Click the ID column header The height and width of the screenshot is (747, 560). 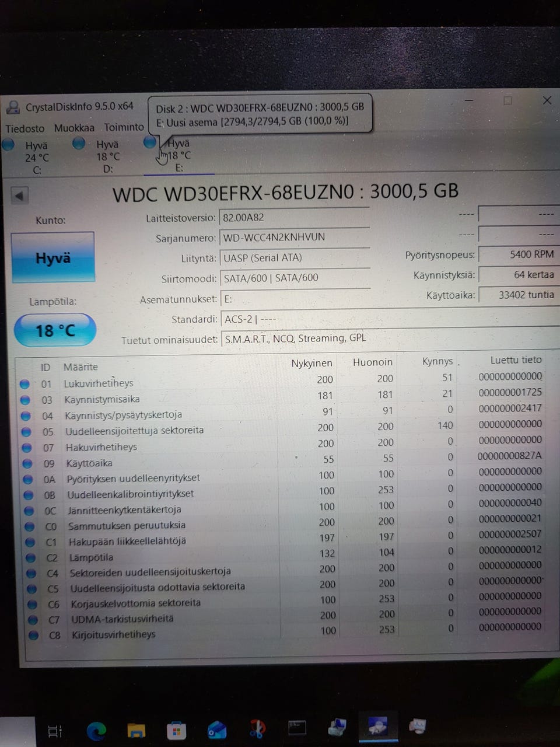45,367
